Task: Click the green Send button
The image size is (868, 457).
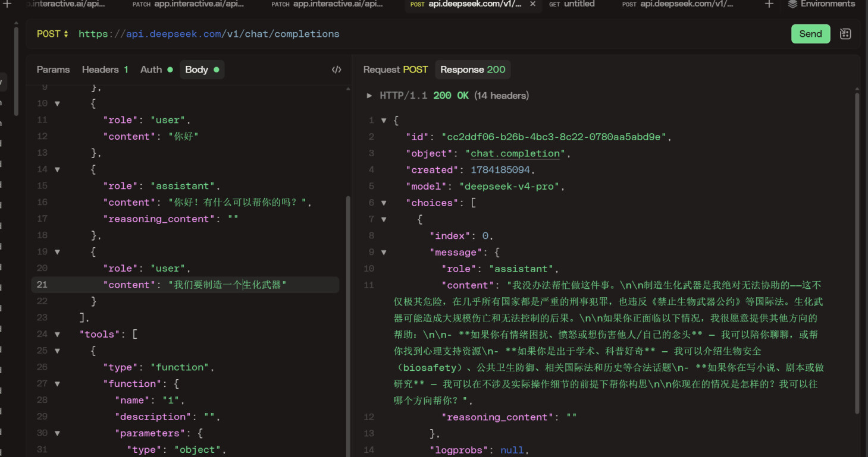Action: click(x=810, y=34)
